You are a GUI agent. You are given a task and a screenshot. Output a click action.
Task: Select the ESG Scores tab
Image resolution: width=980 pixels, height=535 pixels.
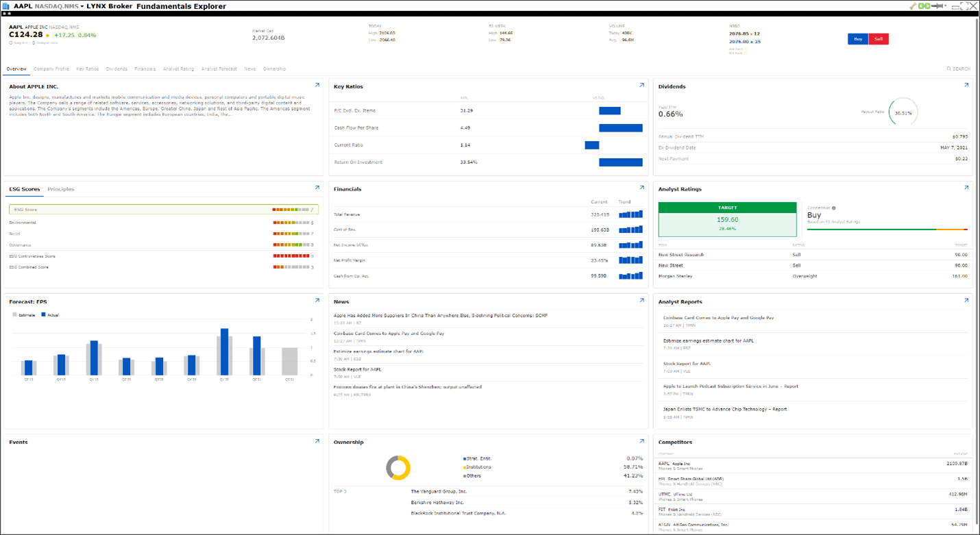click(x=25, y=189)
